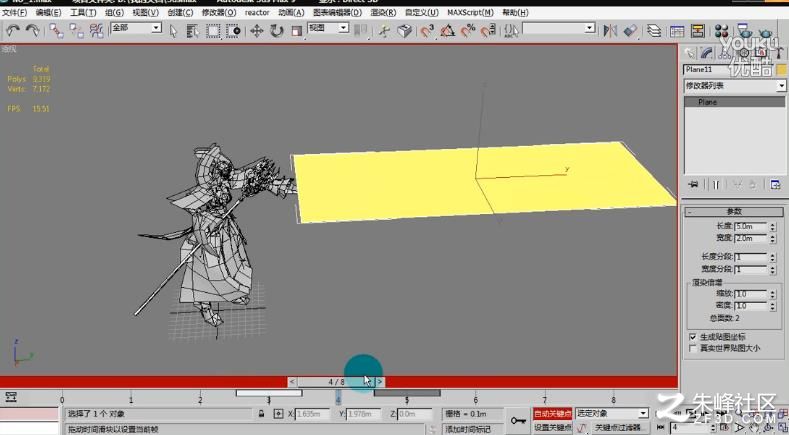This screenshot has height=435, width=789.
Task: Activate the Bind to Space Warp tool
Action: 96,31
